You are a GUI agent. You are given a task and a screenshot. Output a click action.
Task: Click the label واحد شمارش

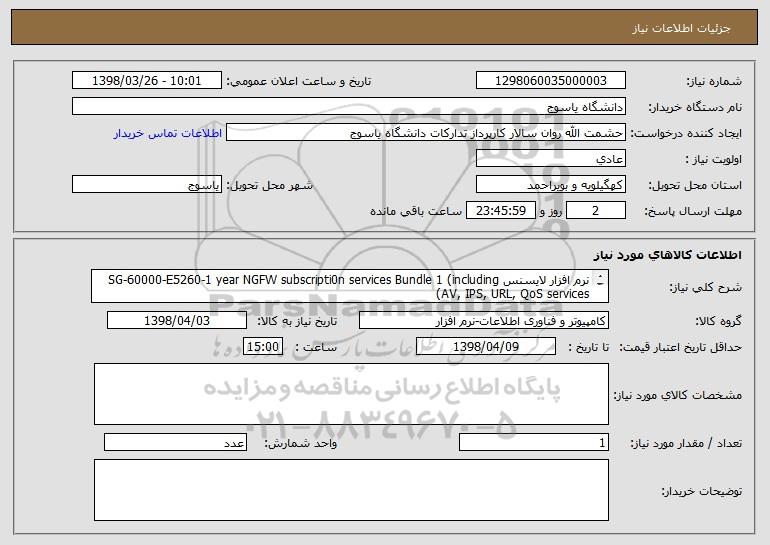pos(301,443)
